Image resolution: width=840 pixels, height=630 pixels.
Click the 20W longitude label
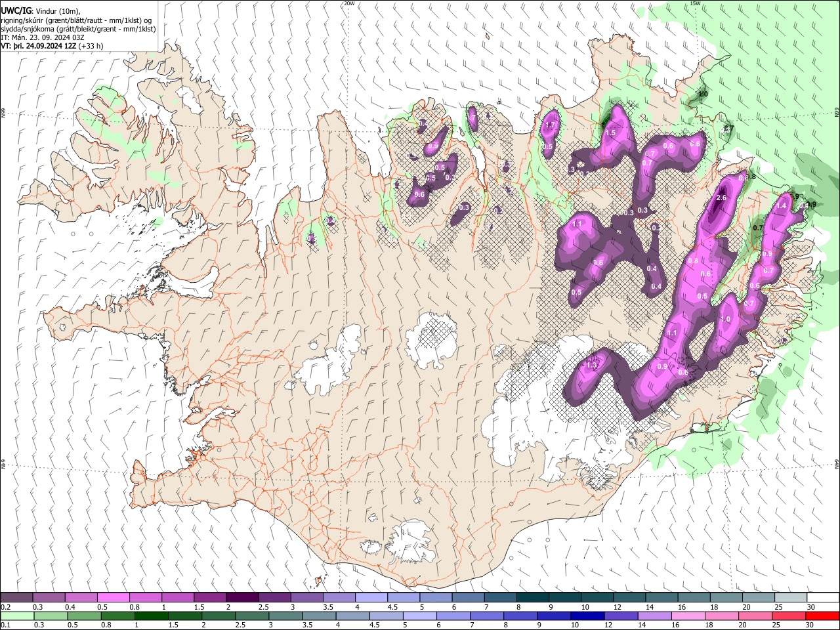click(349, 3)
